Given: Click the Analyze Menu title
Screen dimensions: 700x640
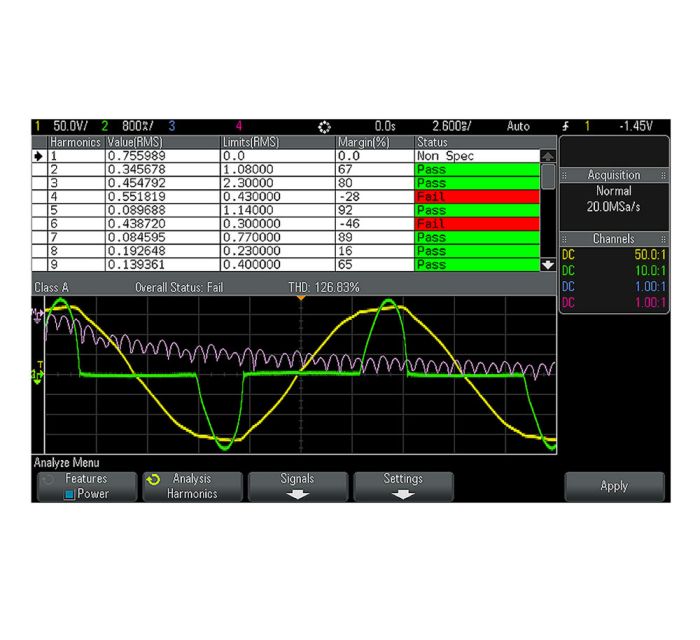Looking at the screenshot, I should (67, 463).
